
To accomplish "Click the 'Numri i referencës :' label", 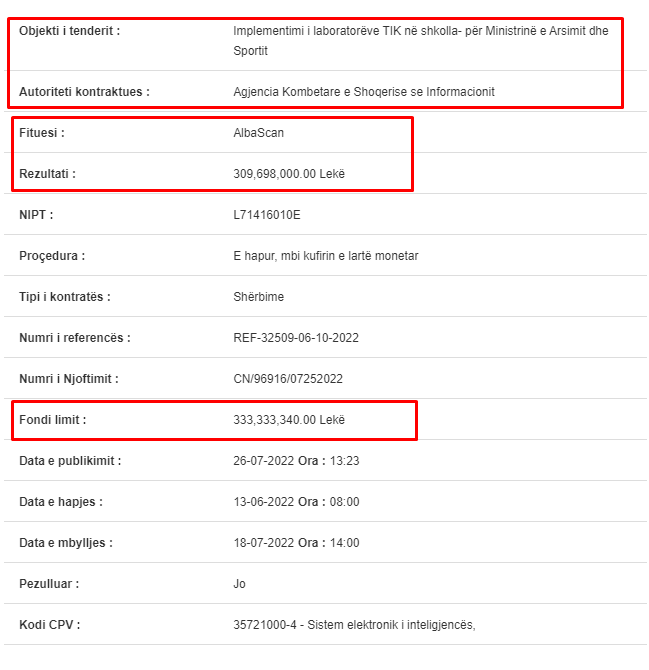I will 75,338.
